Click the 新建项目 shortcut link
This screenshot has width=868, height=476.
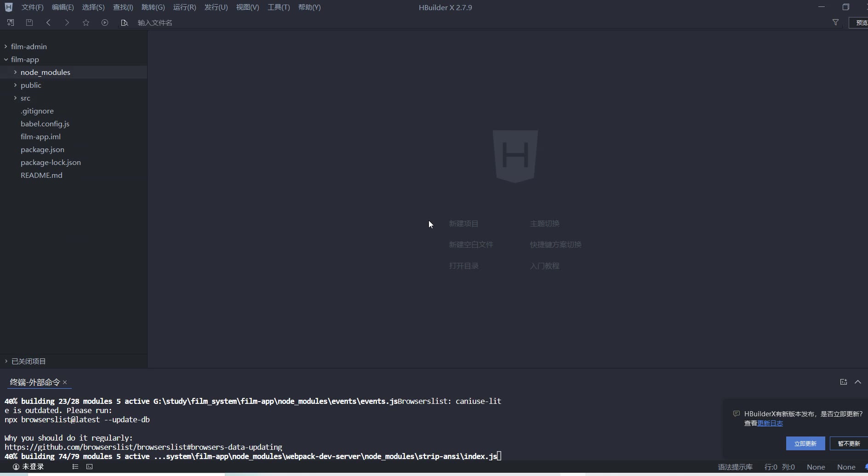pyautogui.click(x=463, y=223)
